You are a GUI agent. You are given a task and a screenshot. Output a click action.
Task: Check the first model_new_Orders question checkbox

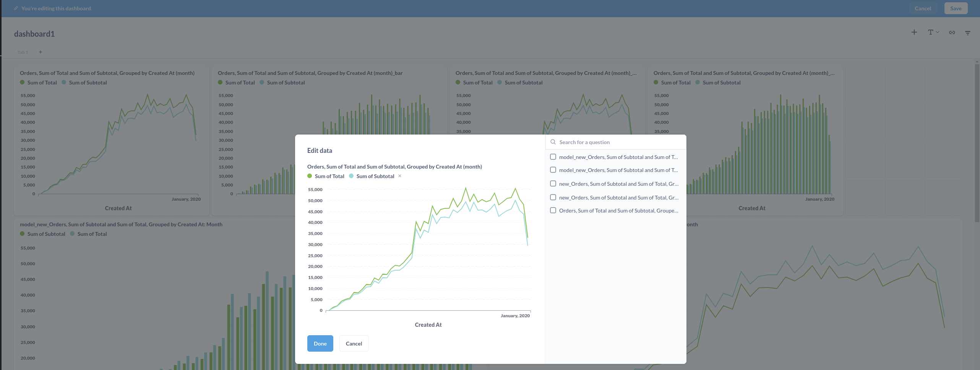tap(553, 157)
